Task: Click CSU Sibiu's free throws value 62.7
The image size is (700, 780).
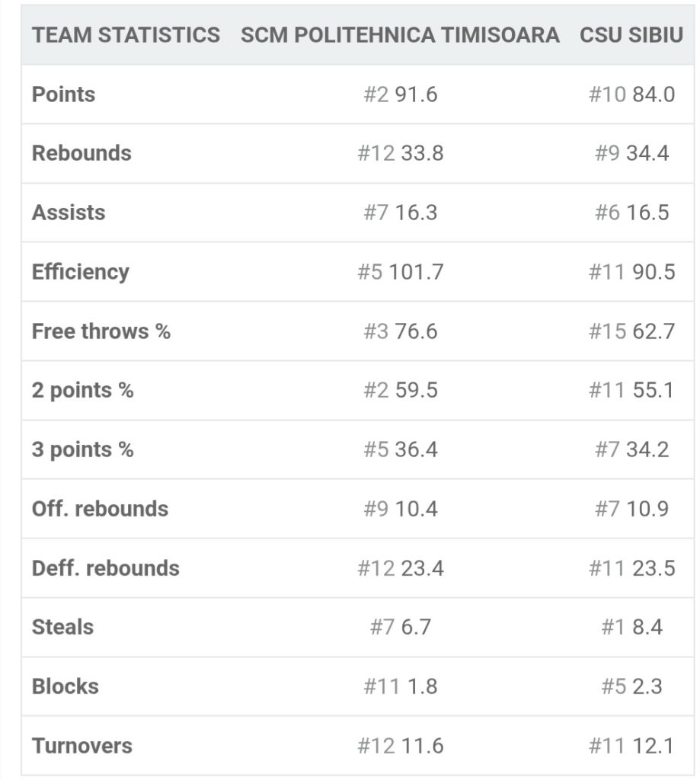Action: point(654,331)
